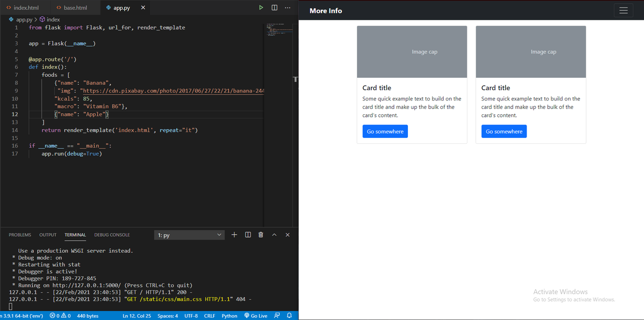
Task: Open errors and warnings count in status bar
Action: point(60,316)
